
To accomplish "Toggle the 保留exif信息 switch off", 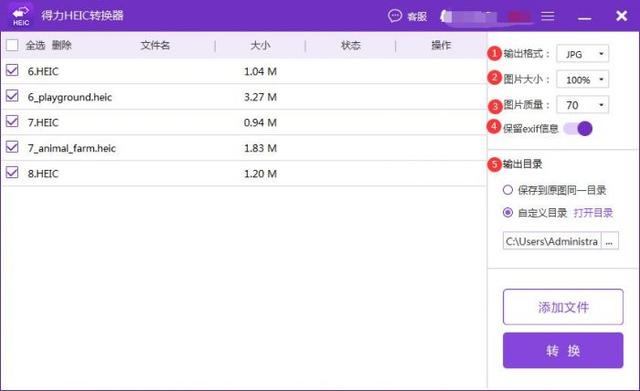I will click(x=578, y=129).
